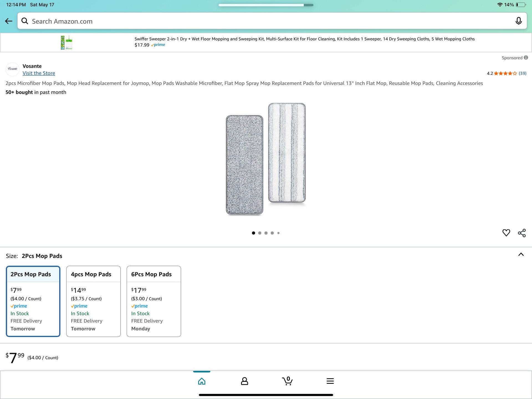Jump to fourth image dot
532x399 pixels.
(272, 233)
